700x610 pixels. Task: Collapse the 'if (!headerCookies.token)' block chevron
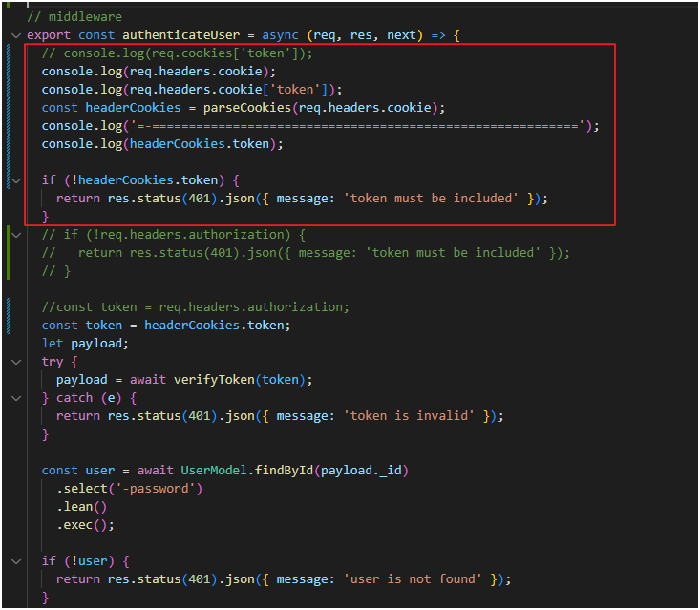[16, 180]
